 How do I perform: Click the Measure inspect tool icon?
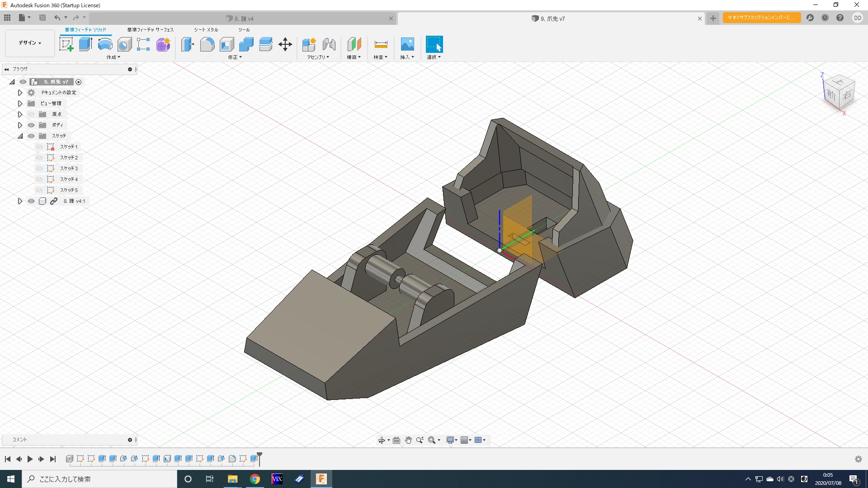tap(381, 44)
